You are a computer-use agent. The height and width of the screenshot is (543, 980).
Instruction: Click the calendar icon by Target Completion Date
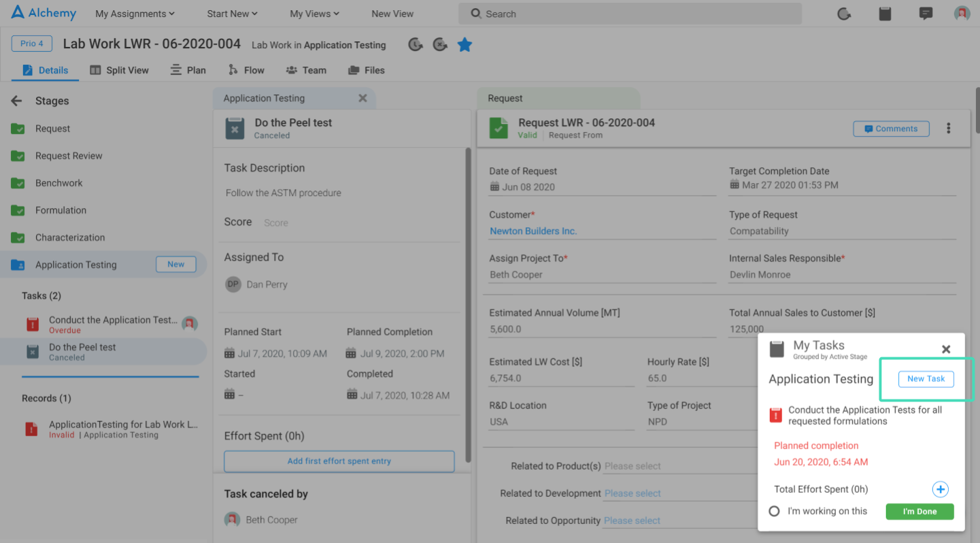click(x=734, y=184)
